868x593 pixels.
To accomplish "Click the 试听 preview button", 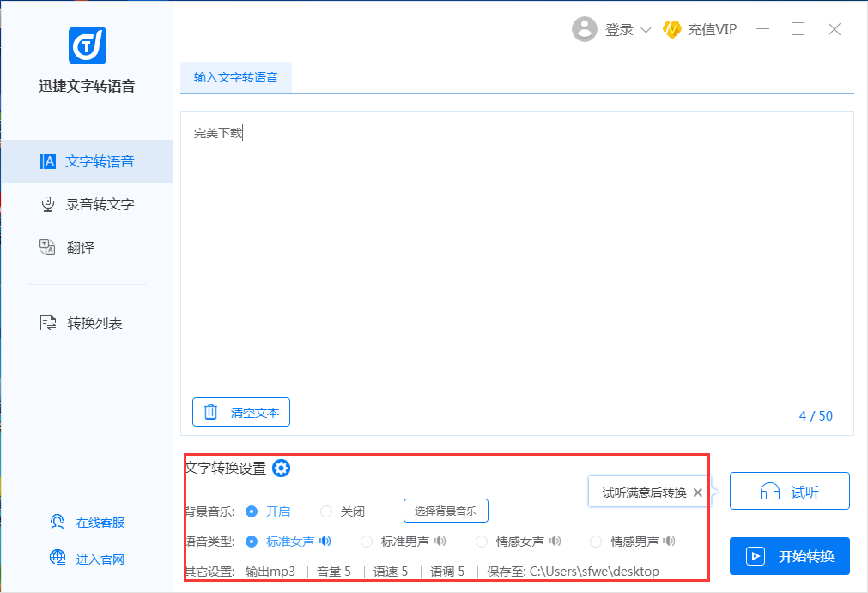I will click(x=789, y=491).
